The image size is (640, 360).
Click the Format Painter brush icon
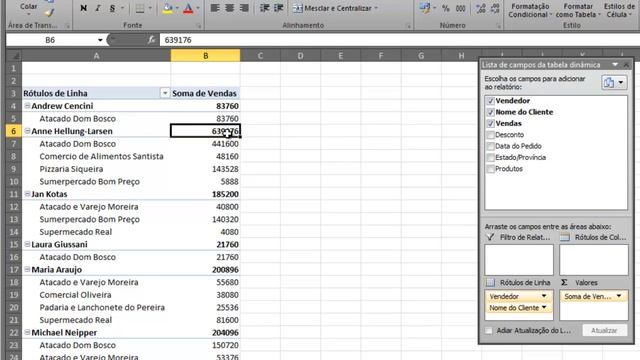pos(49,12)
